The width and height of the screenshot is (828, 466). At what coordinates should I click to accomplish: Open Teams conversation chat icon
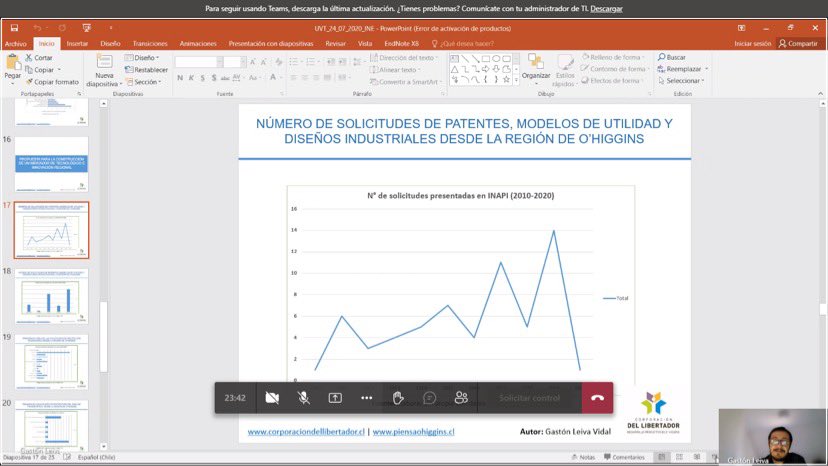[x=429, y=398]
